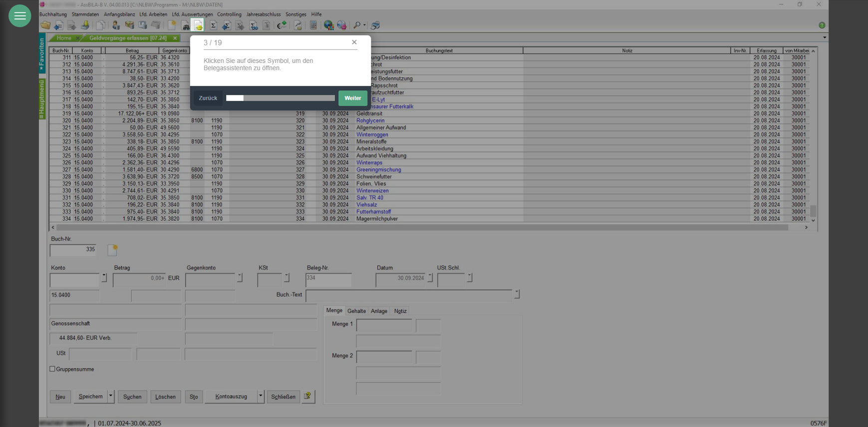Click the magnifier zoom icon in the toolbar
This screenshot has height=427, width=868.
pos(356,25)
